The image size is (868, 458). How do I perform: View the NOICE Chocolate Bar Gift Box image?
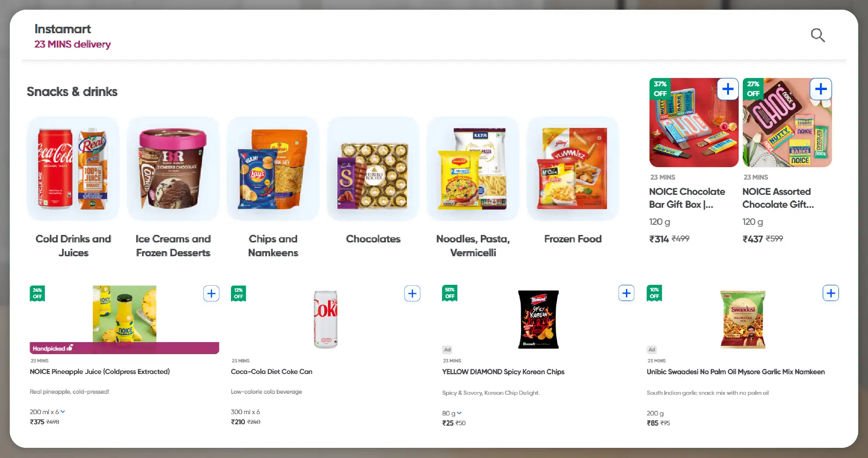coord(693,122)
